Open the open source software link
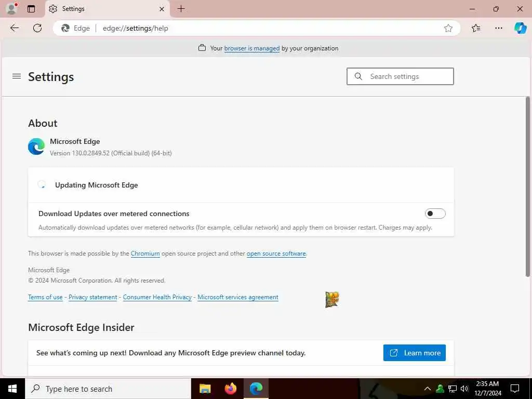Screen dimensions: 532x399 [276, 254]
